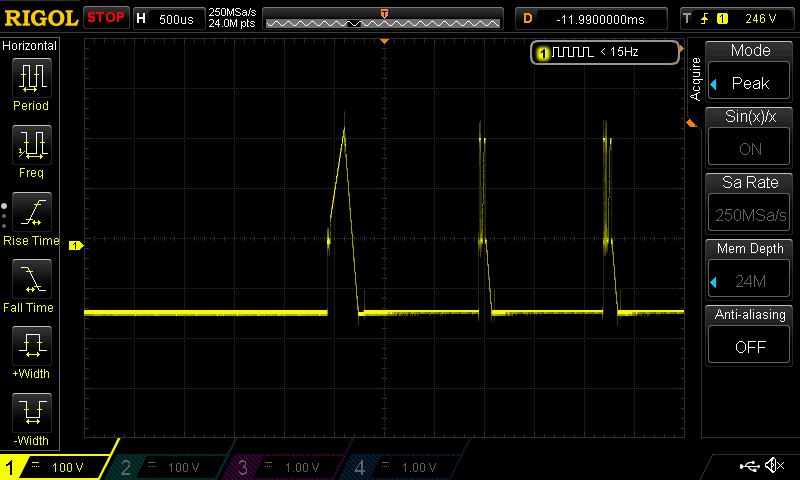Click the muted speaker icon
Image resolution: width=800 pixels, height=480 pixels.
coord(774,465)
